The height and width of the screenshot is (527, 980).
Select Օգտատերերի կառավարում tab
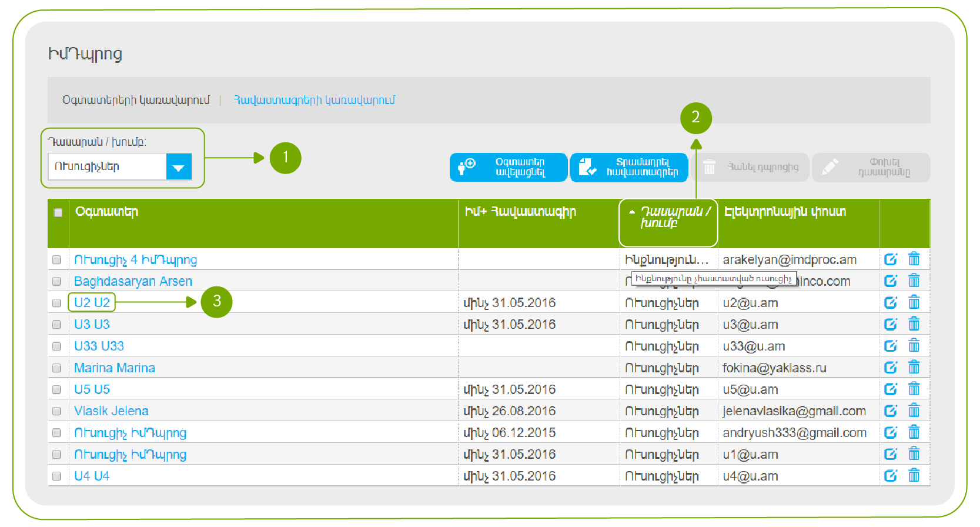(x=136, y=100)
